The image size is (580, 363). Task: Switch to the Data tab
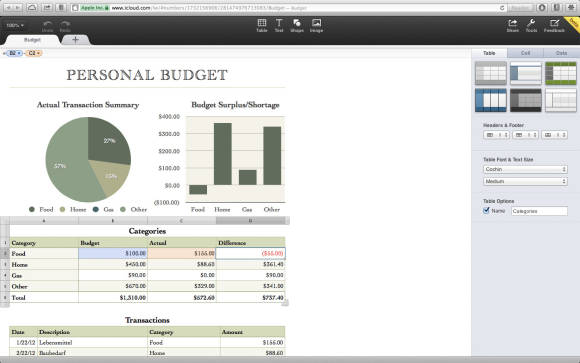point(561,53)
